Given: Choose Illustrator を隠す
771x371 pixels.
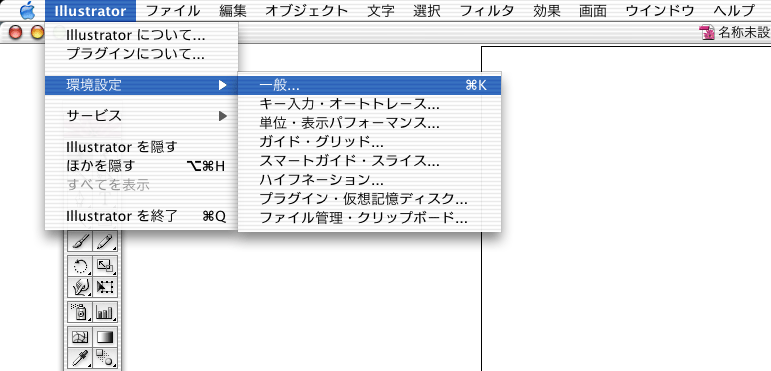Looking at the screenshot, I should click(142, 146).
